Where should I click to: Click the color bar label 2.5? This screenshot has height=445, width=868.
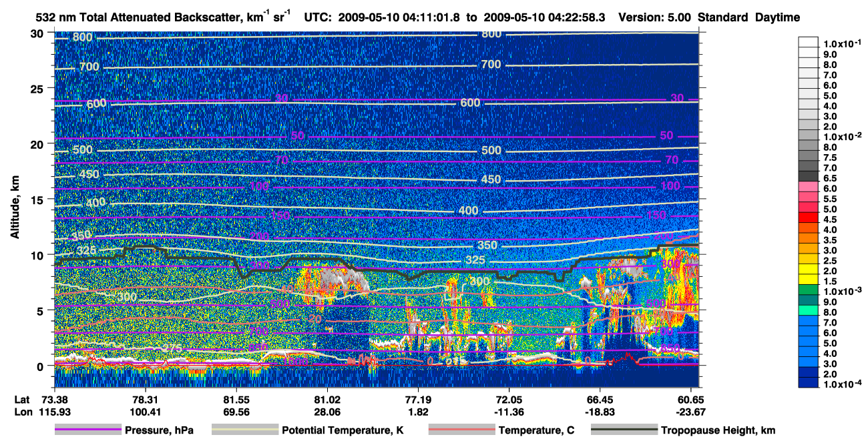point(829,261)
